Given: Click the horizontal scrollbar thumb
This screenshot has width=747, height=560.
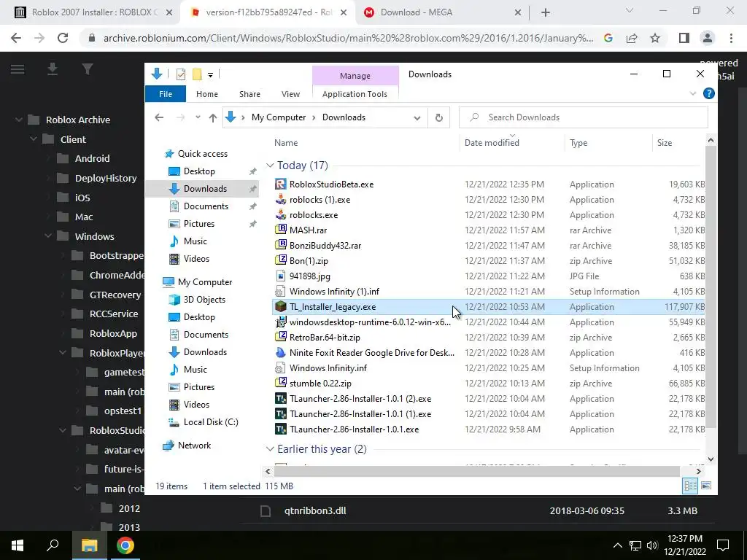Looking at the screenshot, I should (477, 471).
